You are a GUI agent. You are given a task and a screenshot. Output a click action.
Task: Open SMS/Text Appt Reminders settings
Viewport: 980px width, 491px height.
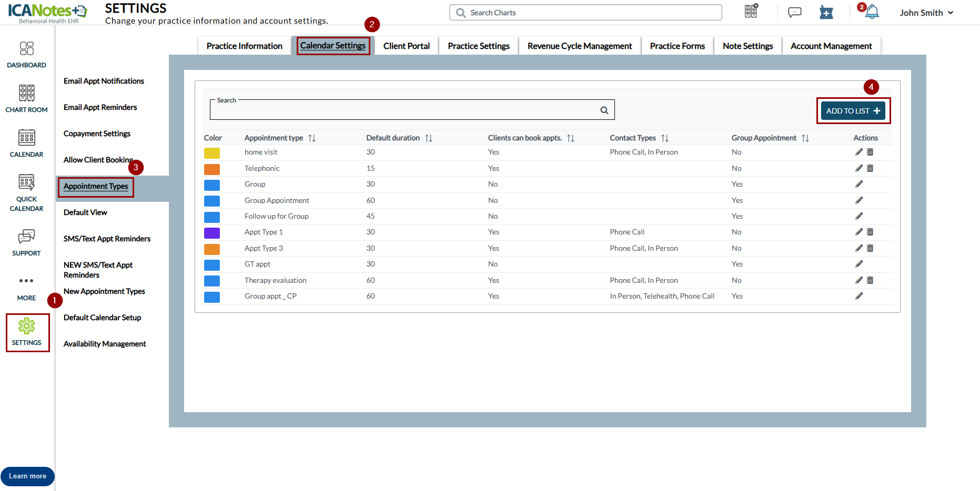[107, 239]
